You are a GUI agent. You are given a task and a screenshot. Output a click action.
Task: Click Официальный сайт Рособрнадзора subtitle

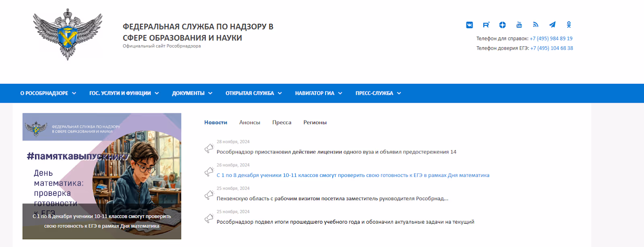coord(162,46)
